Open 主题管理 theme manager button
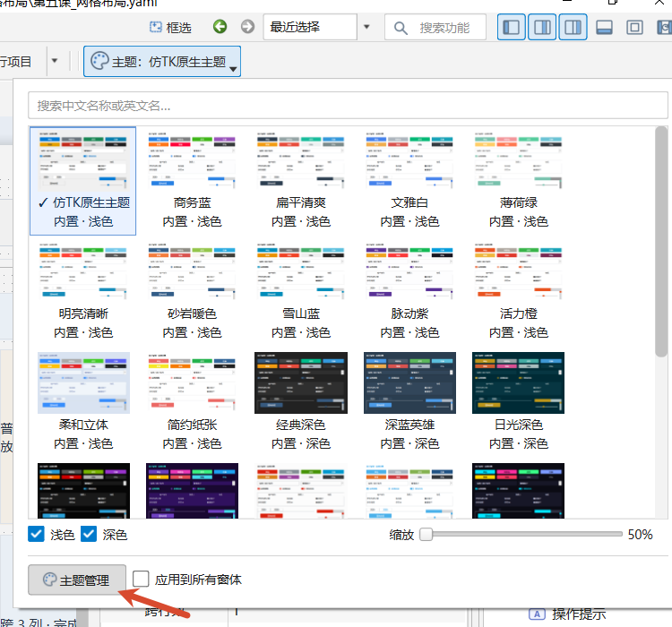The image size is (672, 627). pyautogui.click(x=77, y=580)
